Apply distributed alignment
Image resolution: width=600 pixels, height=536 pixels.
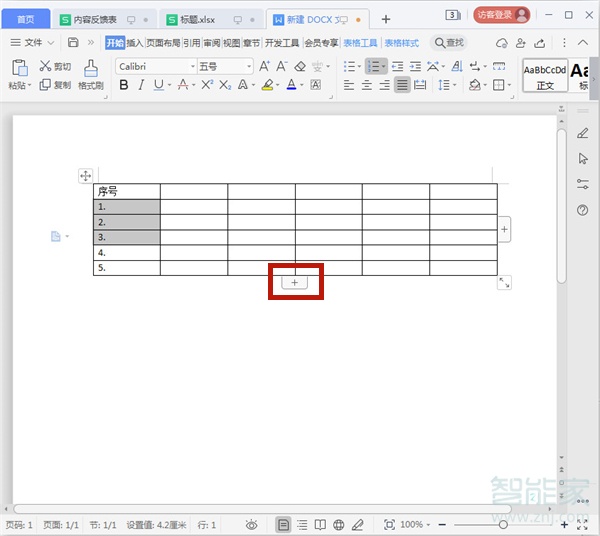coord(420,85)
